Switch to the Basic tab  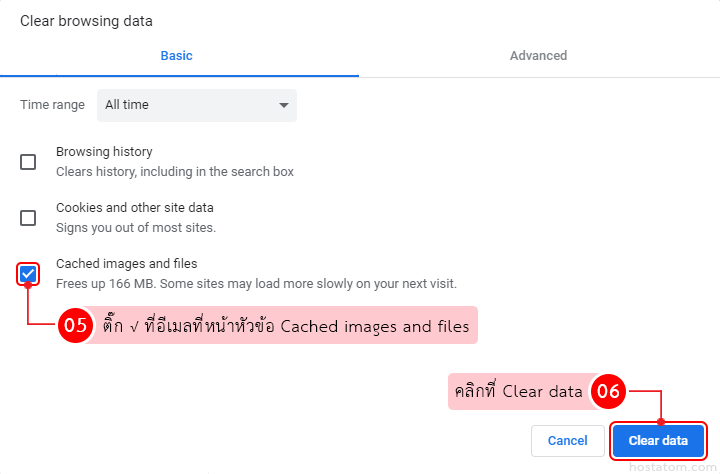[x=176, y=56]
